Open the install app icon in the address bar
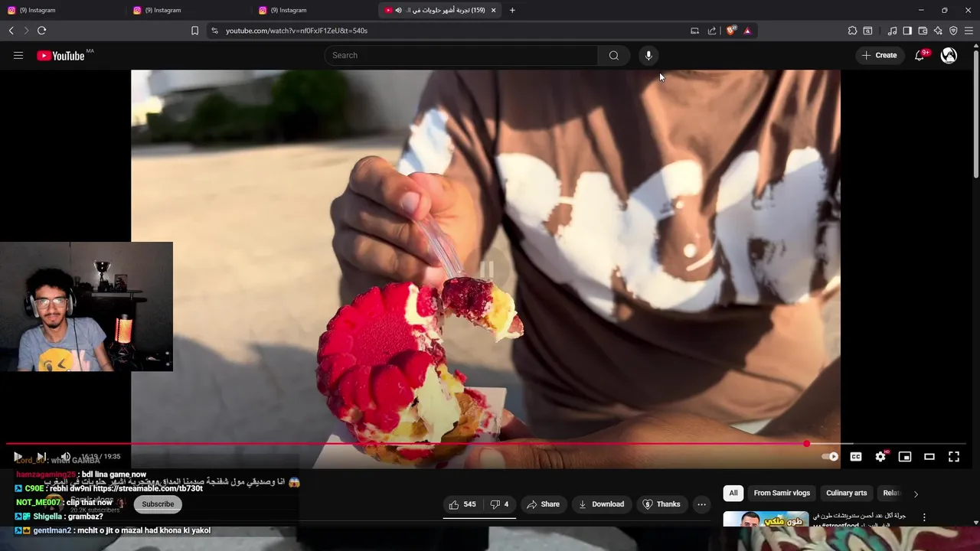This screenshot has height=551, width=980. (694, 31)
